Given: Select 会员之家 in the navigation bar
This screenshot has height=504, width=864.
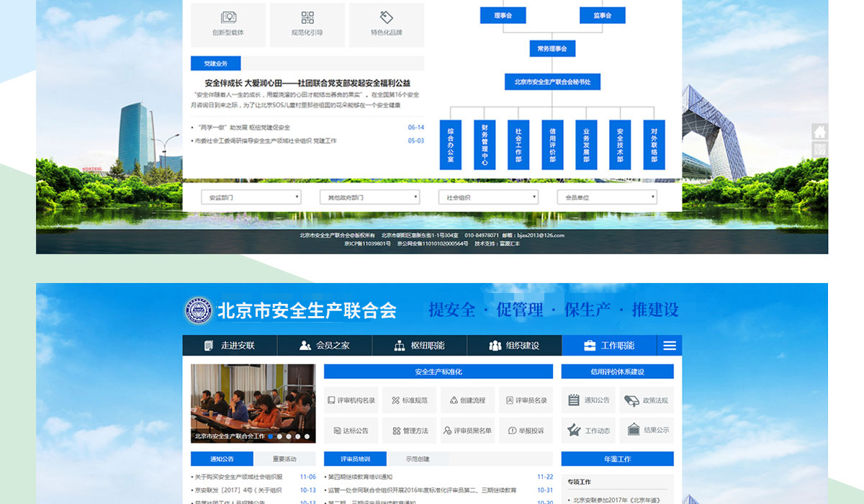Looking at the screenshot, I should pos(325,346).
